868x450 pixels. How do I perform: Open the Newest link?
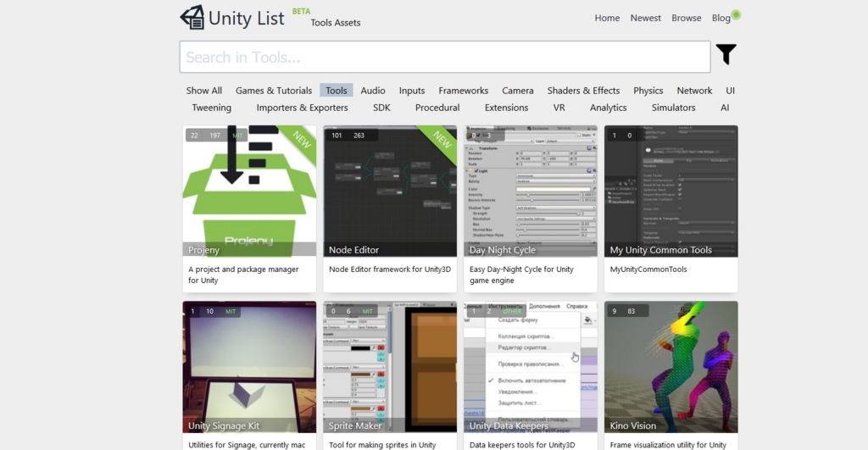coord(645,18)
